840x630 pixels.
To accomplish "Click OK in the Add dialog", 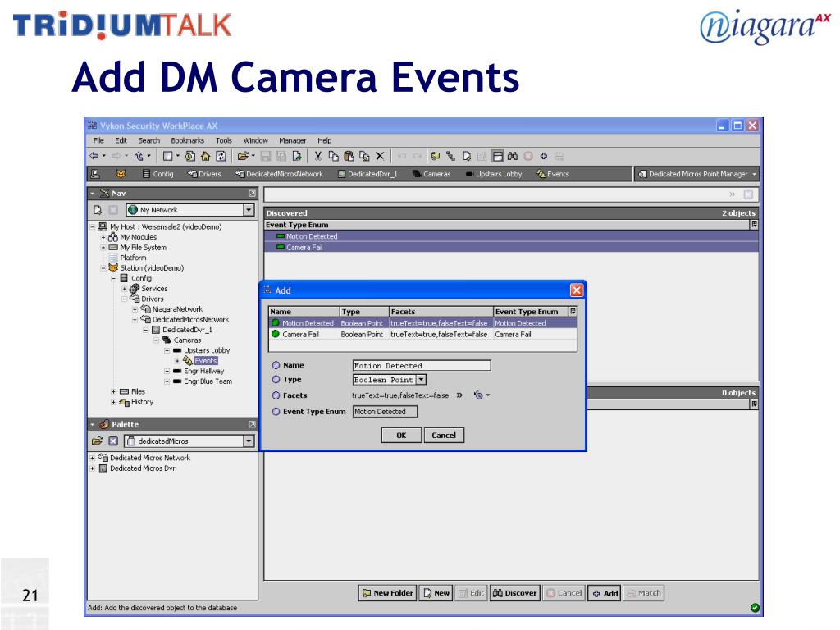I will point(401,435).
